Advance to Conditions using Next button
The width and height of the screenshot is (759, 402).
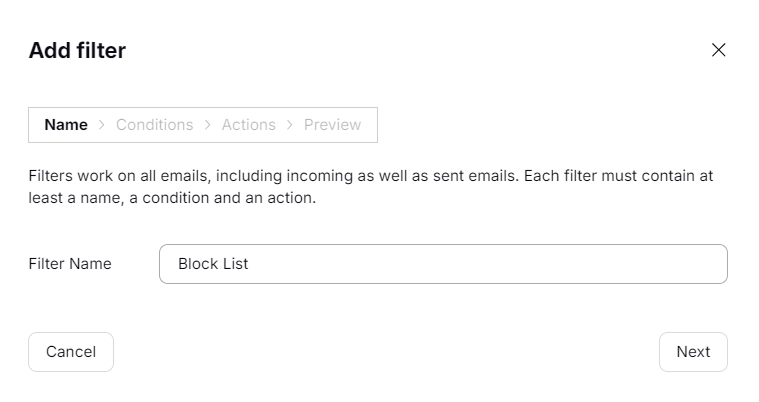coord(692,352)
